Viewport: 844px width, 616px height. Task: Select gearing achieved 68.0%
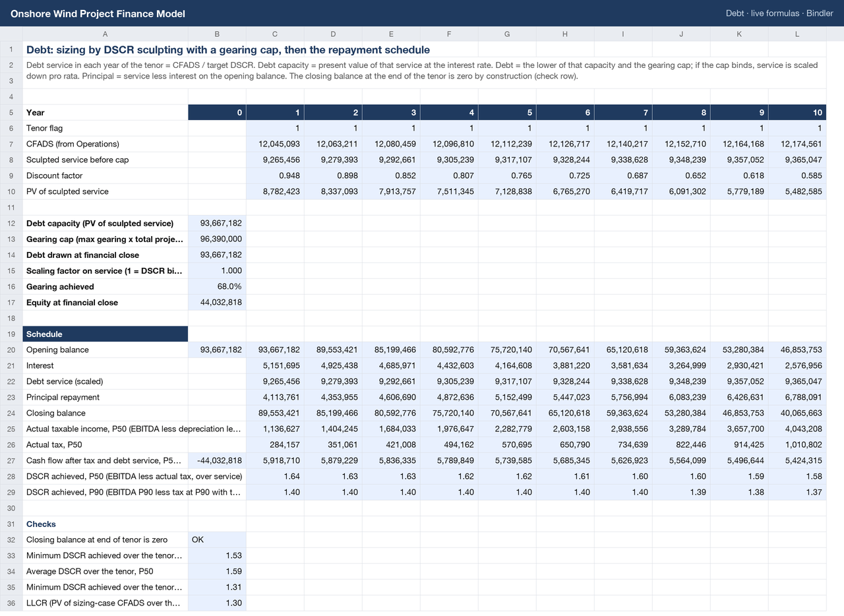pos(217,286)
